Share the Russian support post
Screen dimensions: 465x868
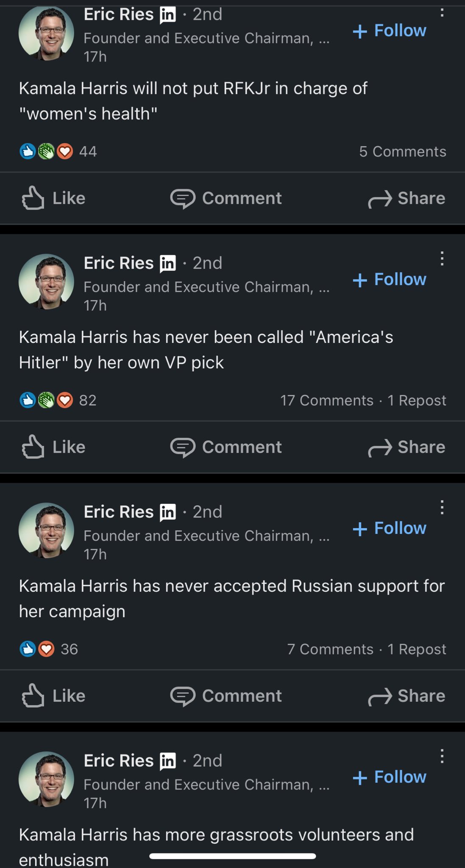(x=407, y=696)
